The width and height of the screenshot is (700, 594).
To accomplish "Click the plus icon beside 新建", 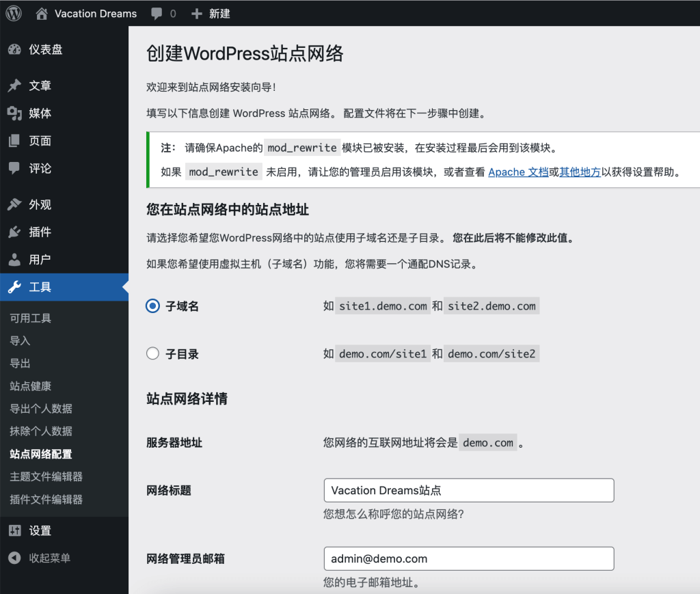I will pyautogui.click(x=197, y=14).
